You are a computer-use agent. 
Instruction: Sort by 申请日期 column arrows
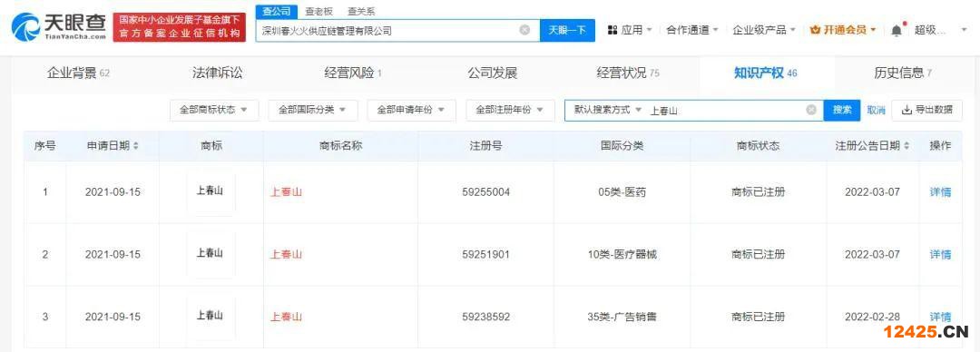pyautogui.click(x=135, y=146)
